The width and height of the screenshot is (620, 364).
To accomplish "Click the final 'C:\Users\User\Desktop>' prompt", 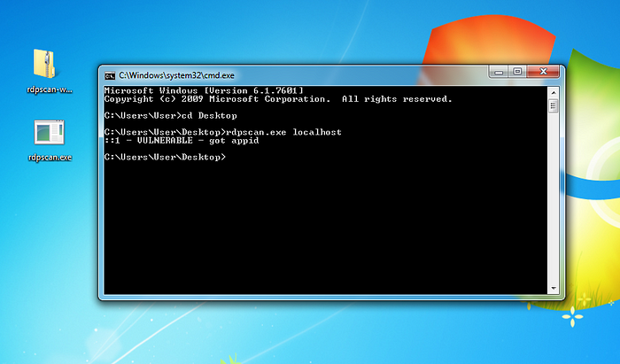I will 165,157.
